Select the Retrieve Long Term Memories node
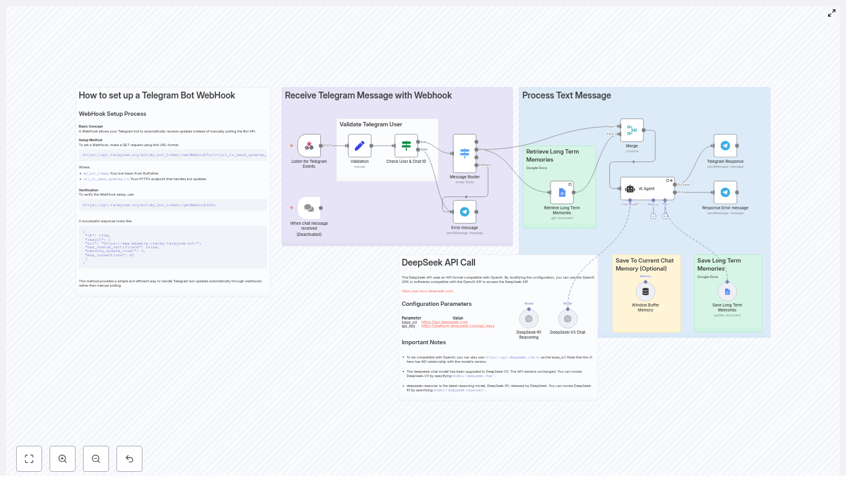This screenshot has height=504, width=846. (562, 193)
